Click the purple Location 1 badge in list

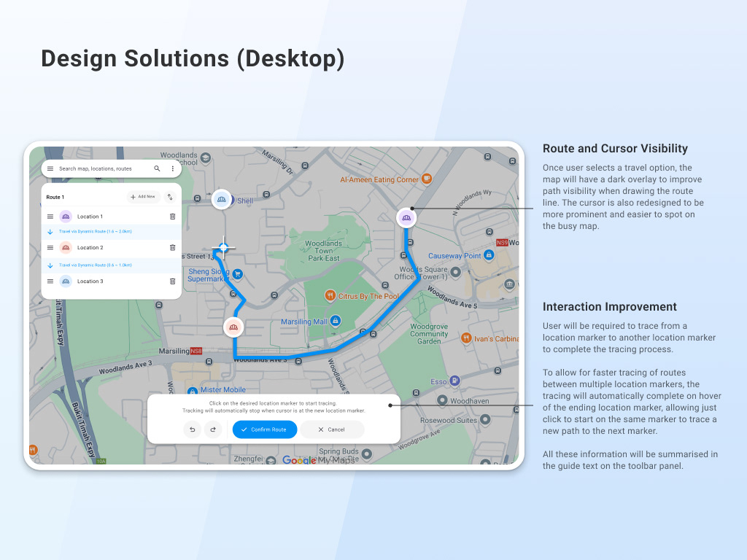(66, 217)
